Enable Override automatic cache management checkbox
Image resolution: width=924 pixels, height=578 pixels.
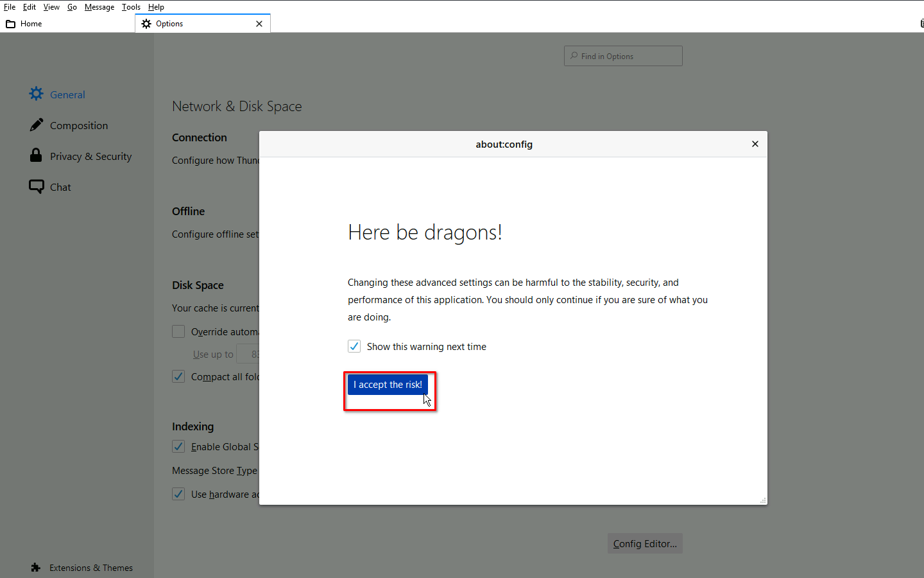[178, 332]
